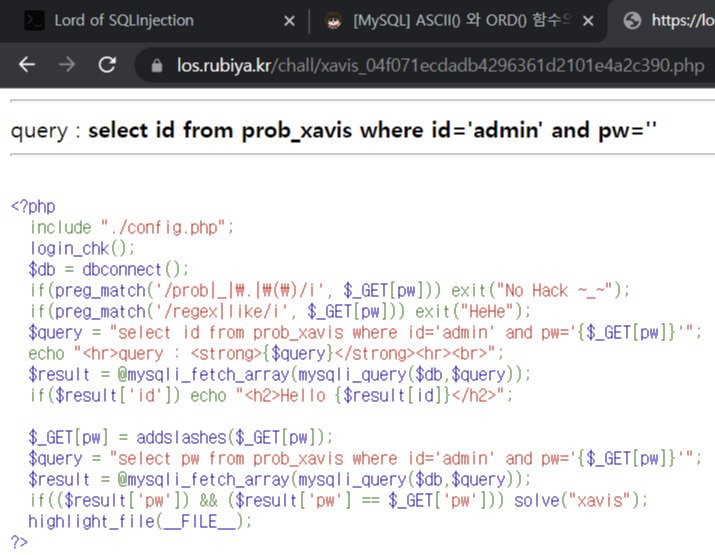Click the 'solve("xavis");' line

click(339, 500)
